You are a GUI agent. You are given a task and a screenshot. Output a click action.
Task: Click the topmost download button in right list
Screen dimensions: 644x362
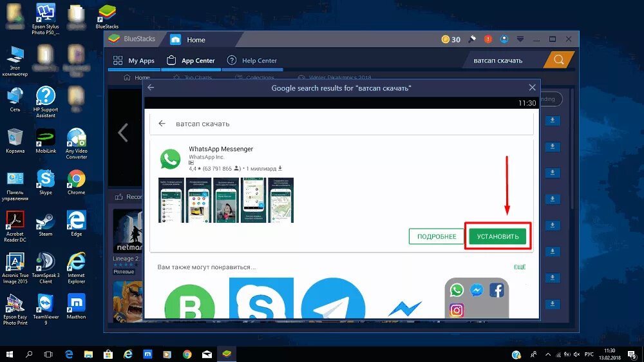click(x=553, y=120)
